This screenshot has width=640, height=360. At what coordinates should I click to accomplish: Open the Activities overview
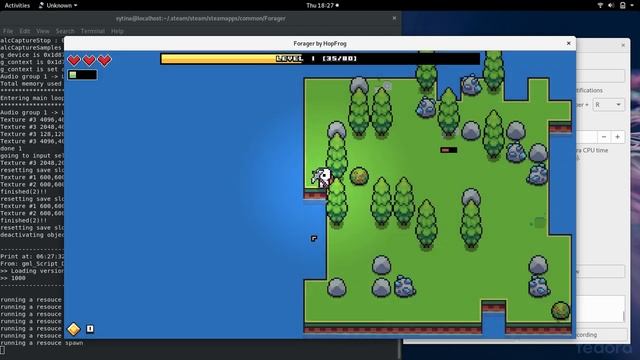pyautogui.click(x=17, y=5)
